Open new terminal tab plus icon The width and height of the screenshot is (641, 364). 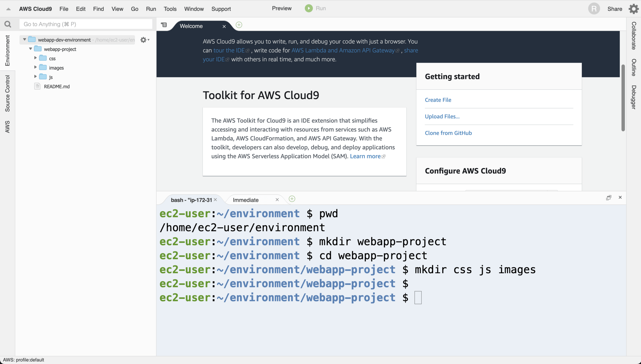tap(292, 199)
